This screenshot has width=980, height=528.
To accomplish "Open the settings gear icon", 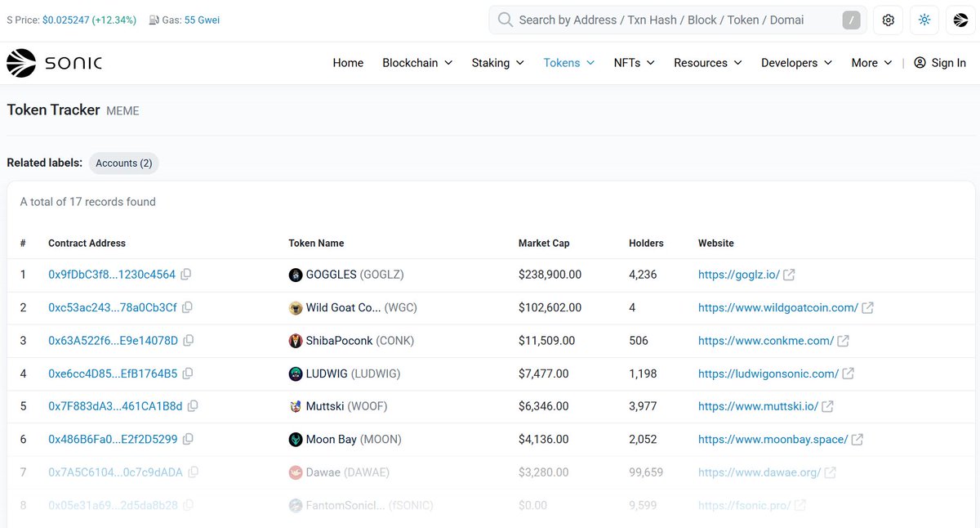I will click(889, 20).
